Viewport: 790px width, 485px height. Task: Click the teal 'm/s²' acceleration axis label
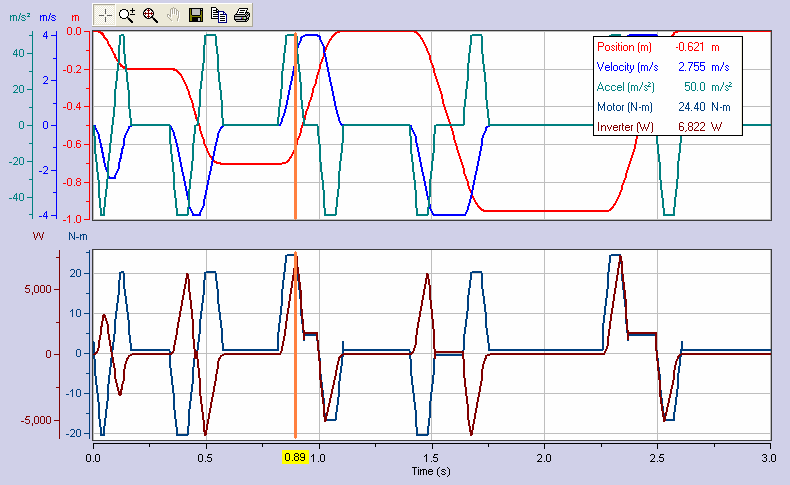[x=18, y=18]
